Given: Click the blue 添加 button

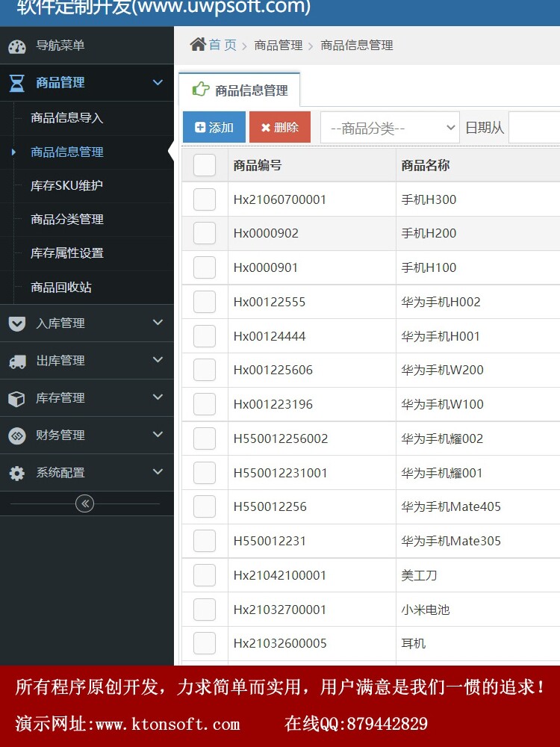Looking at the screenshot, I should click(x=214, y=127).
